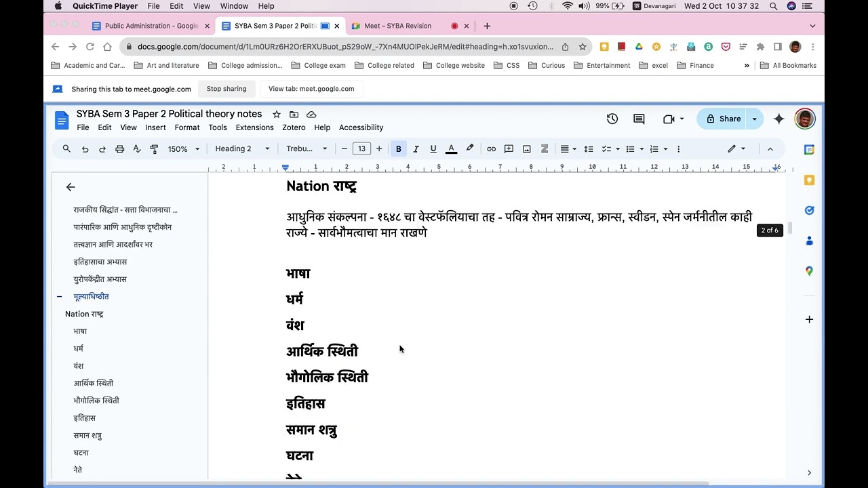868x488 pixels.
Task: Click the Share button
Action: (723, 119)
